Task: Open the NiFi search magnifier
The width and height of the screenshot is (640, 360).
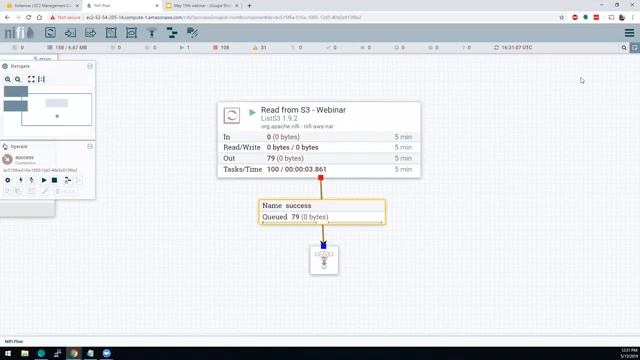Action: [x=624, y=48]
